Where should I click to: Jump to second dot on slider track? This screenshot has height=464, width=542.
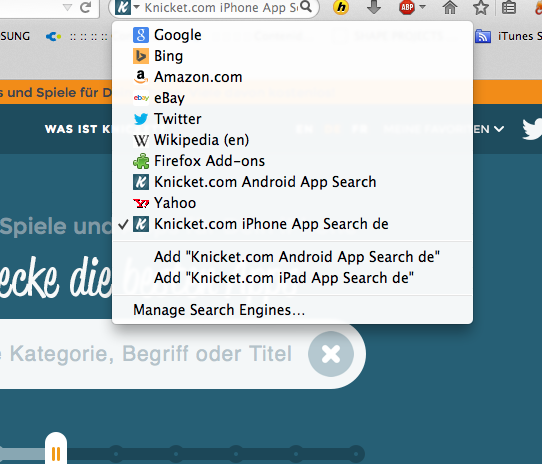pyautogui.click(x=176, y=453)
